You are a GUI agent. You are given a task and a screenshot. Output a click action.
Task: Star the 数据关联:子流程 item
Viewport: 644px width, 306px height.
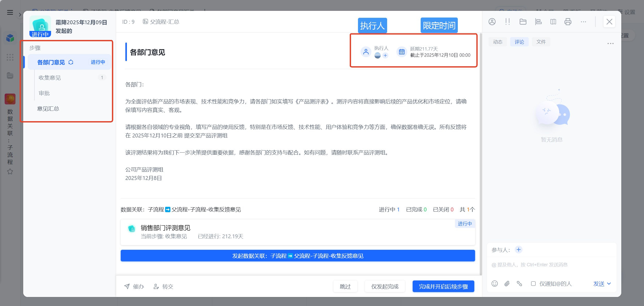click(x=10, y=171)
